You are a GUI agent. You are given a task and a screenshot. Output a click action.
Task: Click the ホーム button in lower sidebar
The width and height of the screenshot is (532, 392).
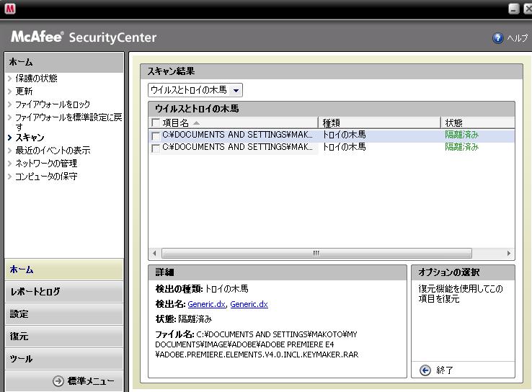click(64, 269)
